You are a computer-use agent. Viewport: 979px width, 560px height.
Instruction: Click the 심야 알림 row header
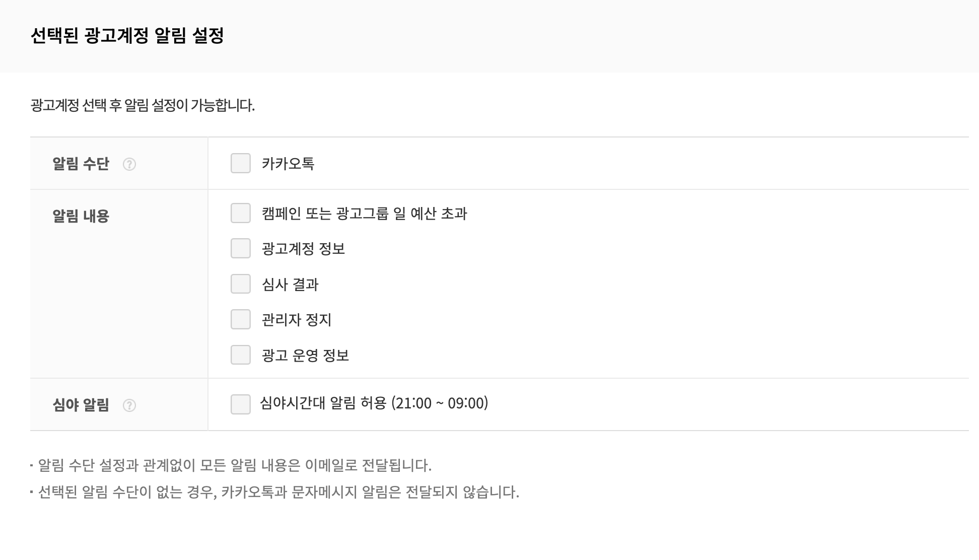(x=81, y=405)
